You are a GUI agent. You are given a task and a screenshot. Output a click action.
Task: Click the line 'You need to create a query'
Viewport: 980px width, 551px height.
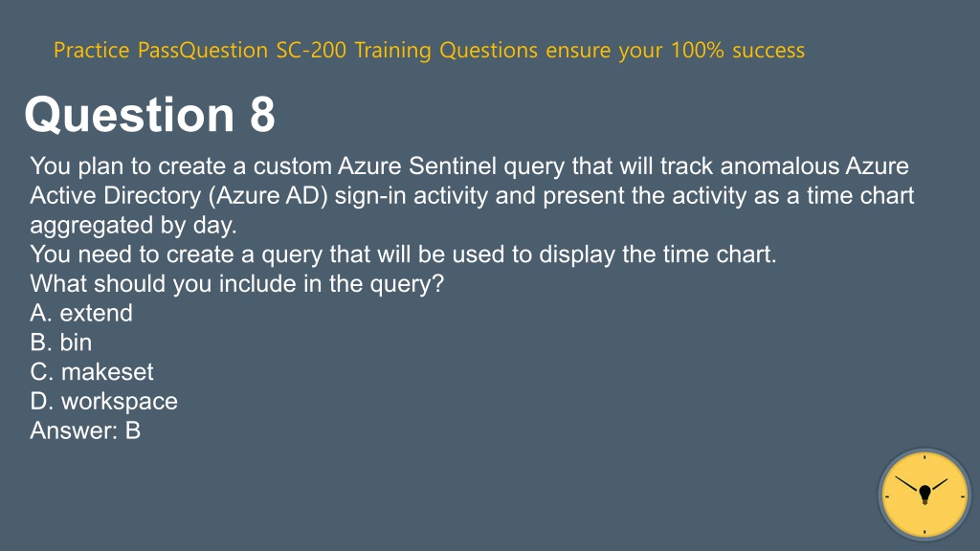point(403,254)
